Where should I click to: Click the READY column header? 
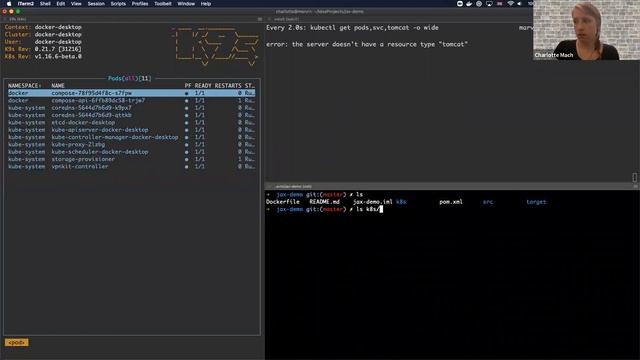pyautogui.click(x=203, y=86)
